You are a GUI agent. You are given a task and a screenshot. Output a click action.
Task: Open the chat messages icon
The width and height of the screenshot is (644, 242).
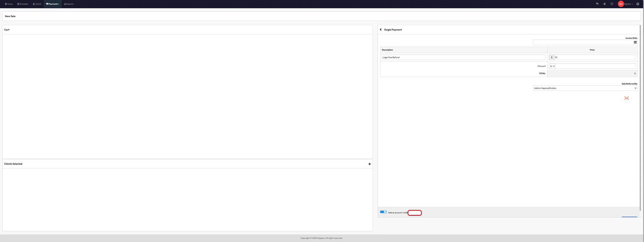(x=597, y=4)
